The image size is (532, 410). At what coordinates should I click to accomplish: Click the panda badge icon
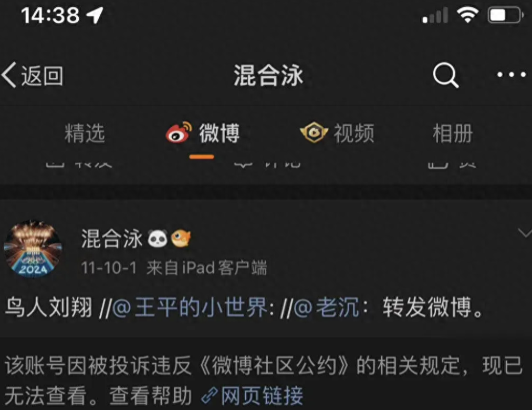[x=158, y=238]
